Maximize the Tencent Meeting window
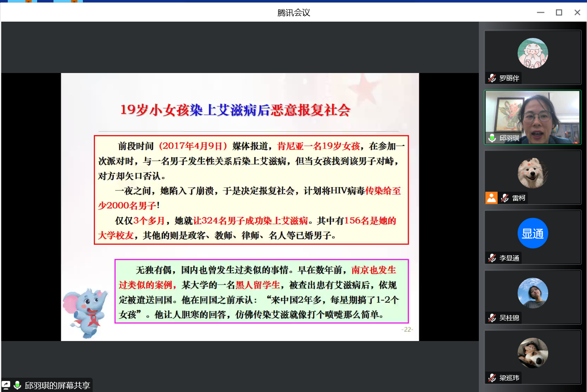The width and height of the screenshot is (587, 392). tap(559, 13)
